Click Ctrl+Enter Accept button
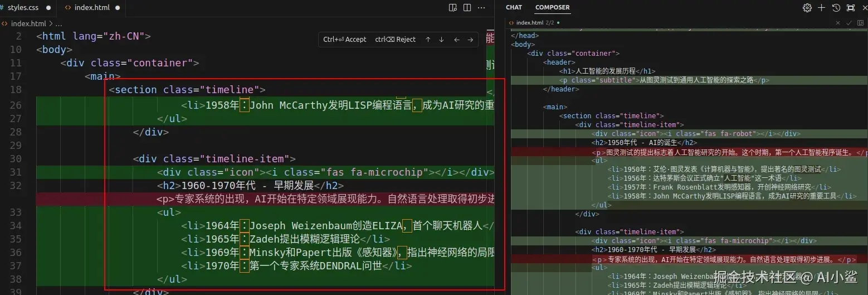This screenshot has width=868, height=295. [345, 40]
